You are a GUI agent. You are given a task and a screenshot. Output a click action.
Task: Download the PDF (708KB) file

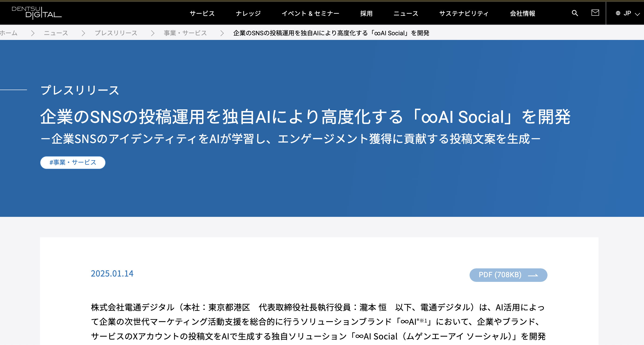click(x=508, y=275)
